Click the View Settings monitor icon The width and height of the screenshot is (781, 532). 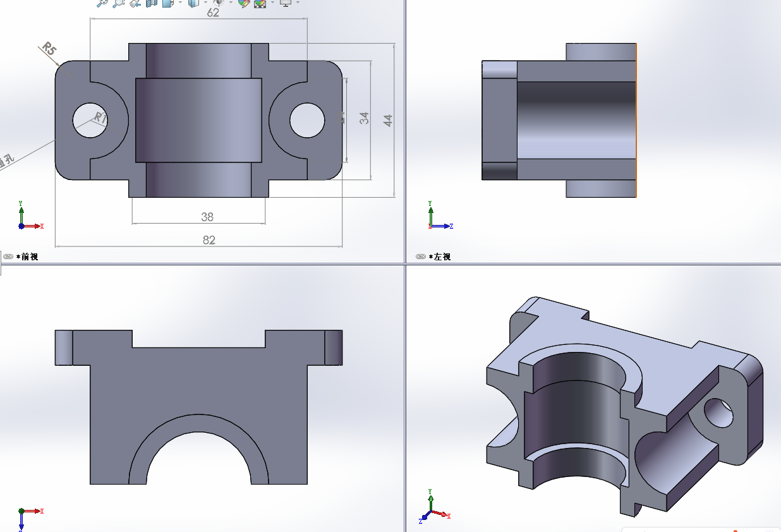pyautogui.click(x=286, y=3)
